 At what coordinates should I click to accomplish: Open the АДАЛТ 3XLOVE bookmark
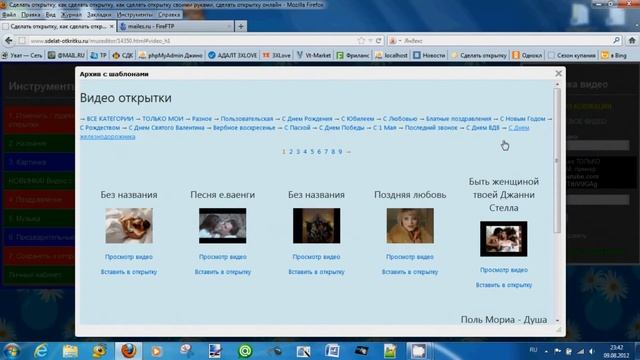[232, 55]
